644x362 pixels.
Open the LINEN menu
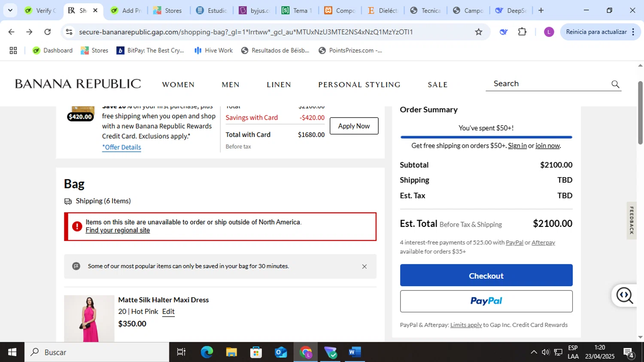tap(279, 84)
